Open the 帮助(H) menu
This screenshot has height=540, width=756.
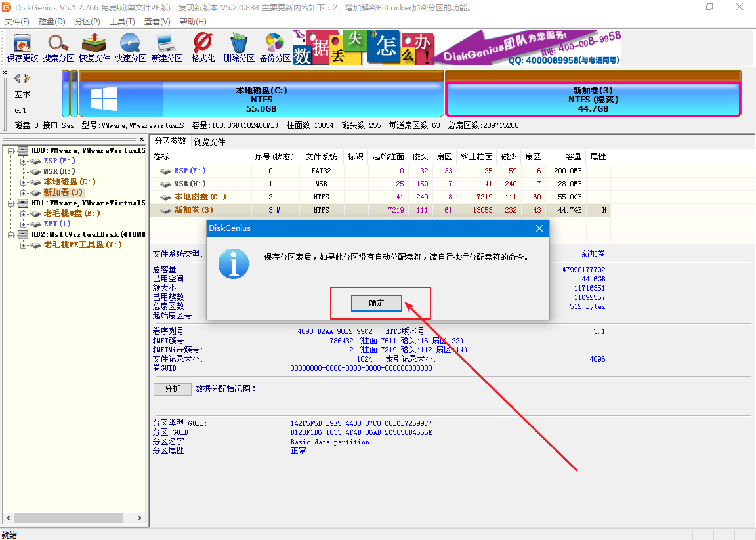(193, 21)
